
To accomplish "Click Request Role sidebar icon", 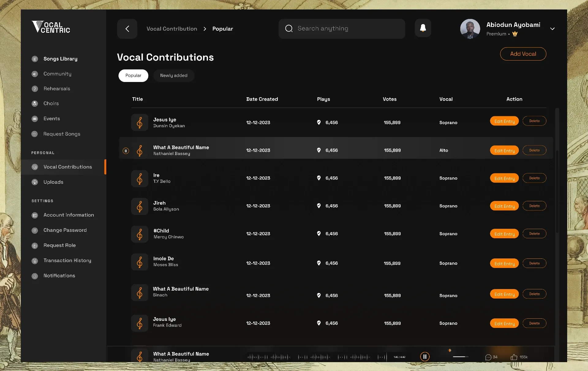I will (x=35, y=245).
